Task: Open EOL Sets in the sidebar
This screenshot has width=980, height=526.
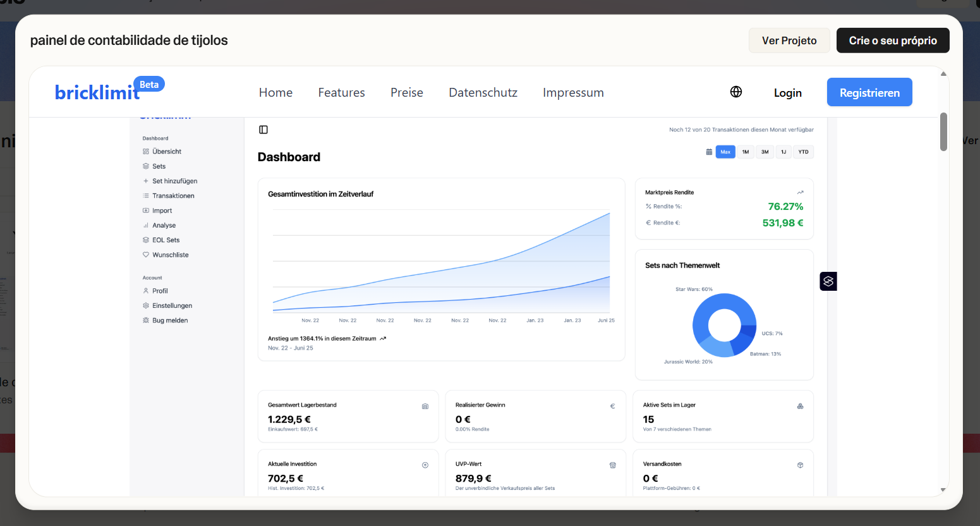Action: tap(166, 240)
